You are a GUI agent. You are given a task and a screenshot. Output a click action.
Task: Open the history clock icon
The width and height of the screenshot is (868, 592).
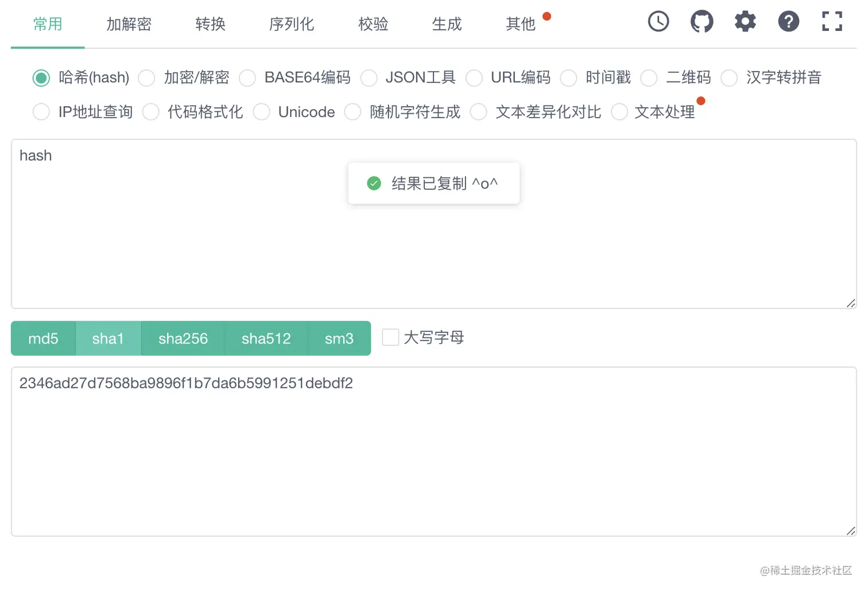658,22
